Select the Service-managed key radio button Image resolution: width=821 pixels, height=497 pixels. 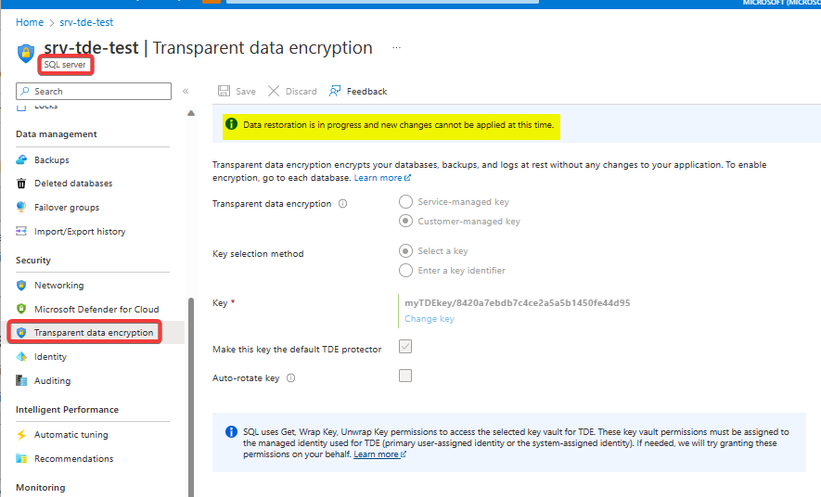point(406,202)
